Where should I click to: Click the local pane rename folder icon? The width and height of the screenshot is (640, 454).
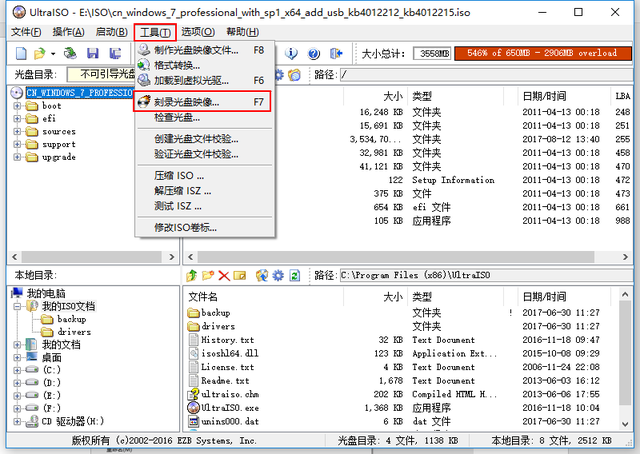(x=240, y=276)
